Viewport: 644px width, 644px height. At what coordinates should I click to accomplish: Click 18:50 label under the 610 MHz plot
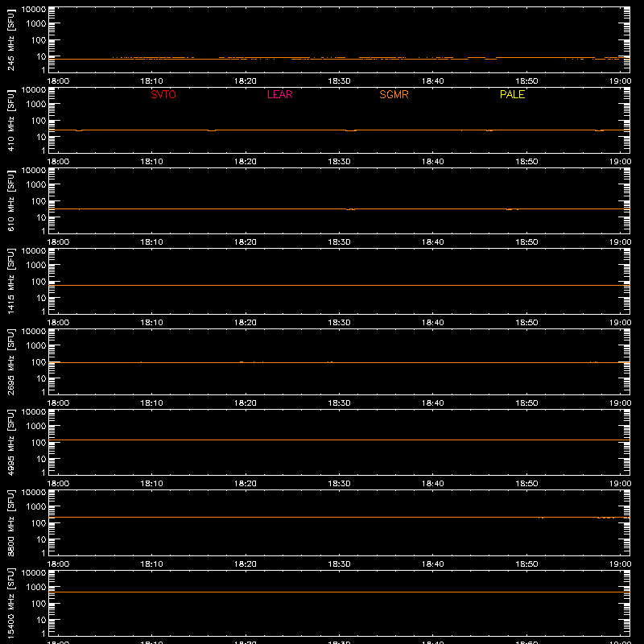[526, 242]
